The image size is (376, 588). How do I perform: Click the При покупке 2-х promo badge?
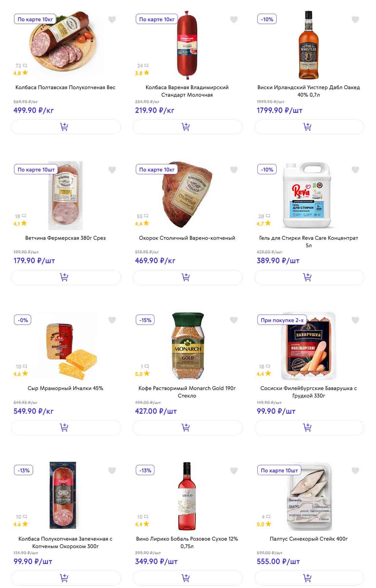pos(282,320)
